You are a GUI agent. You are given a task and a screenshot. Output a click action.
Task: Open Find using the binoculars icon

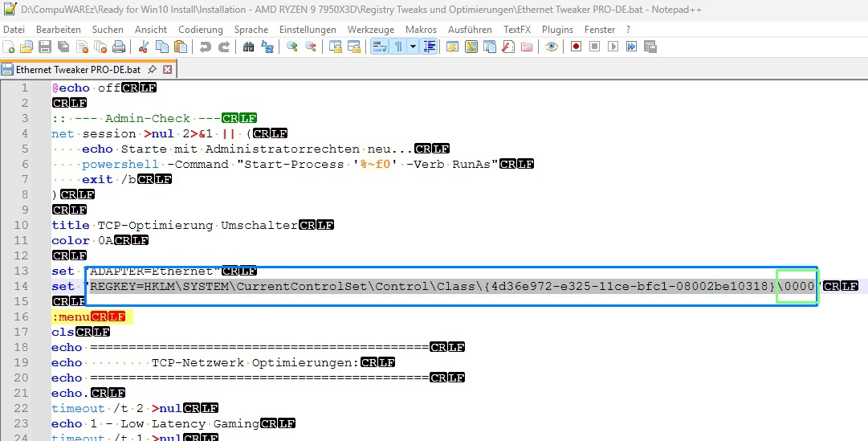248,47
